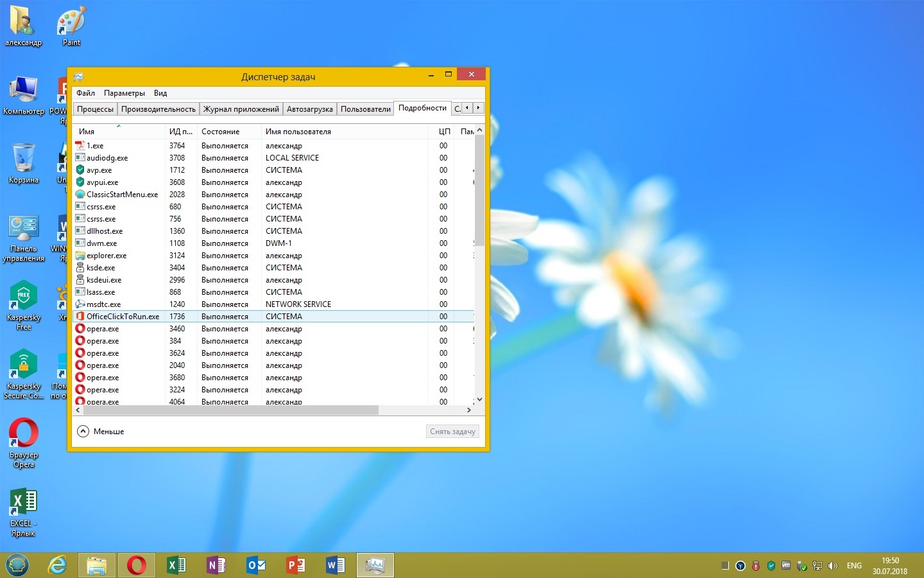Viewport: 924px width, 578px height.
Task: Click the vertical scrollbar down arrow
Action: (479, 399)
